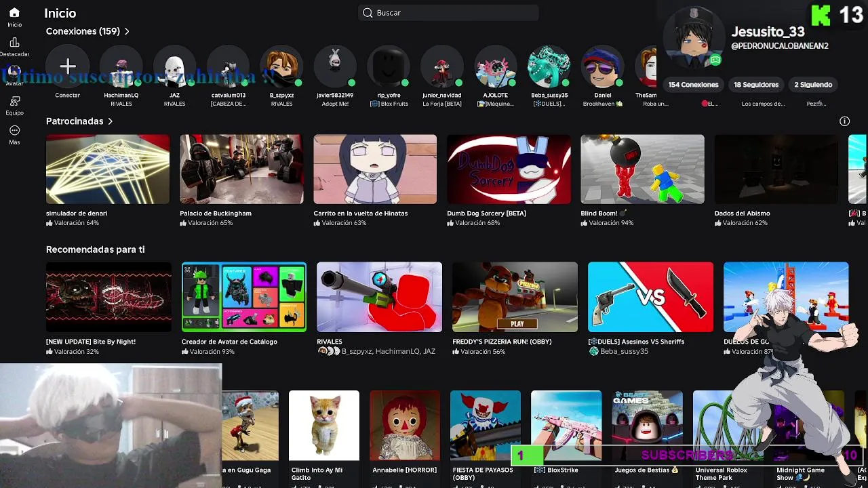
Task: Open the Inicio home icon in sidebar
Action: coord(14,13)
